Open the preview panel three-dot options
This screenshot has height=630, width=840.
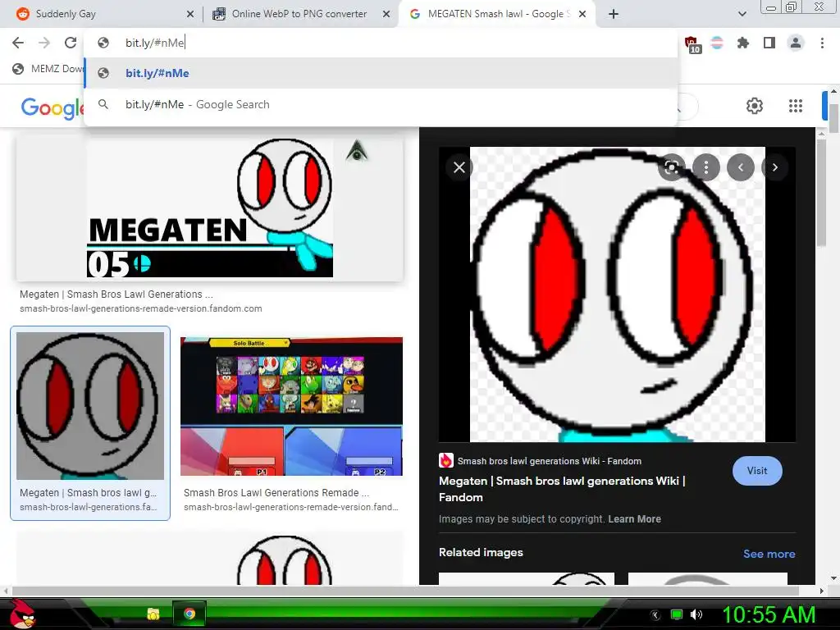click(x=706, y=167)
